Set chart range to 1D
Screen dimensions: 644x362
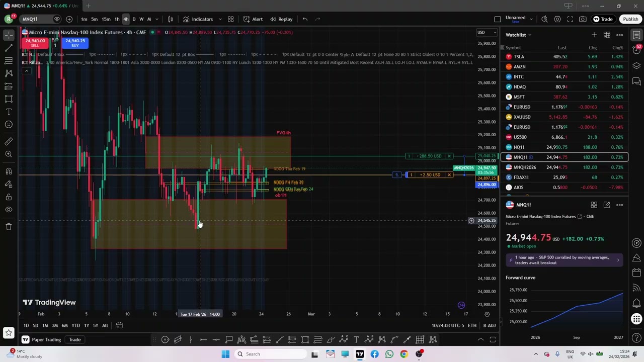coord(26,326)
